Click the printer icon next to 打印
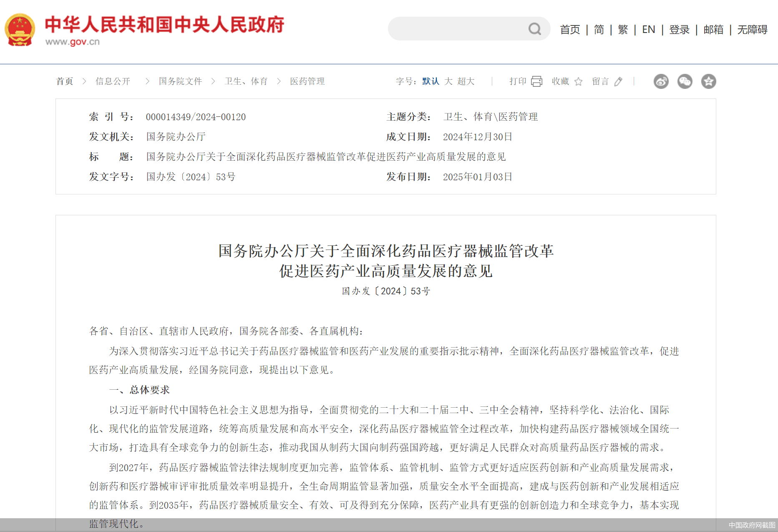 pos(537,81)
